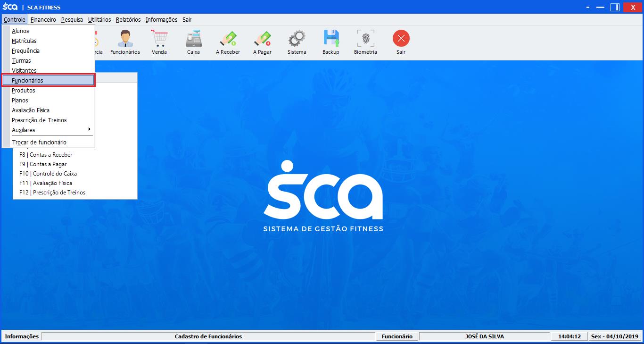644x344 pixels.
Task: Open the Sistema gears icon
Action: coord(297,42)
